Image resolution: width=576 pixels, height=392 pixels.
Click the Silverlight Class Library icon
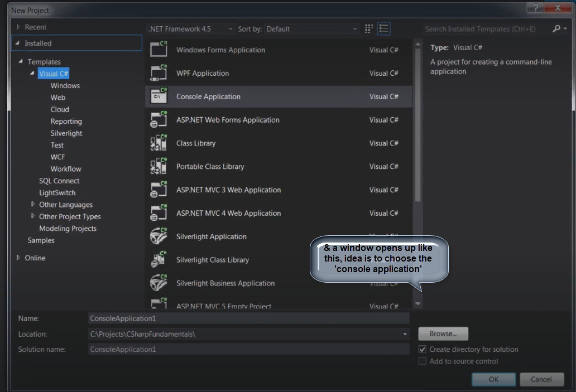point(159,259)
